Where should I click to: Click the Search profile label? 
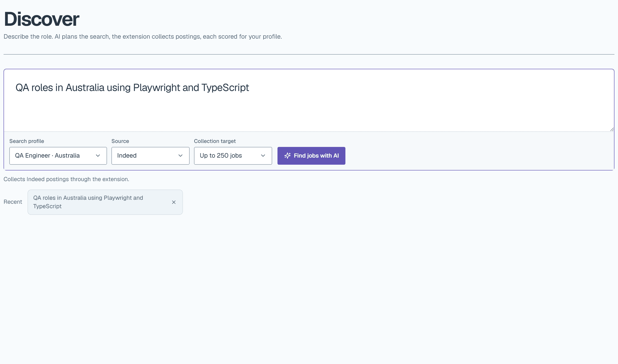27,141
